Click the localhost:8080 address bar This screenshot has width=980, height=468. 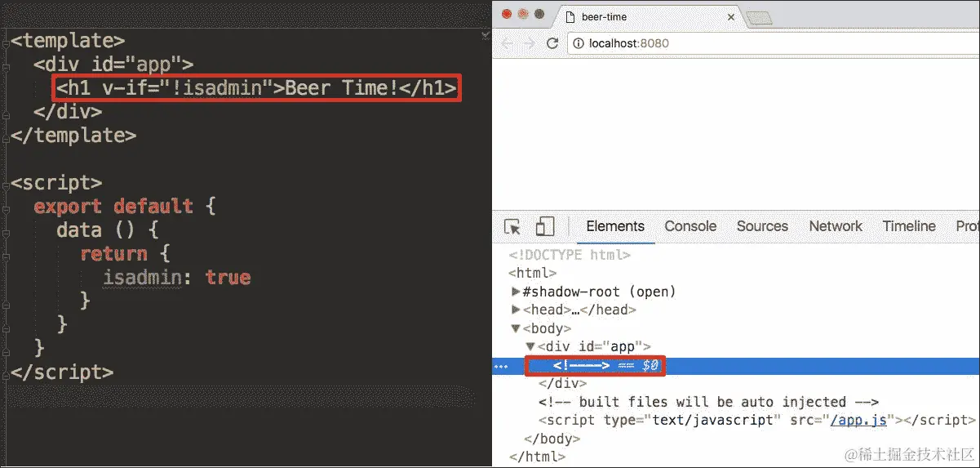tap(774, 42)
